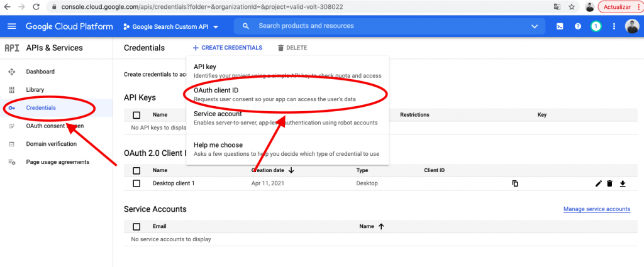The height and width of the screenshot is (267, 644).
Task: Click the Email column header
Action: pos(159,226)
